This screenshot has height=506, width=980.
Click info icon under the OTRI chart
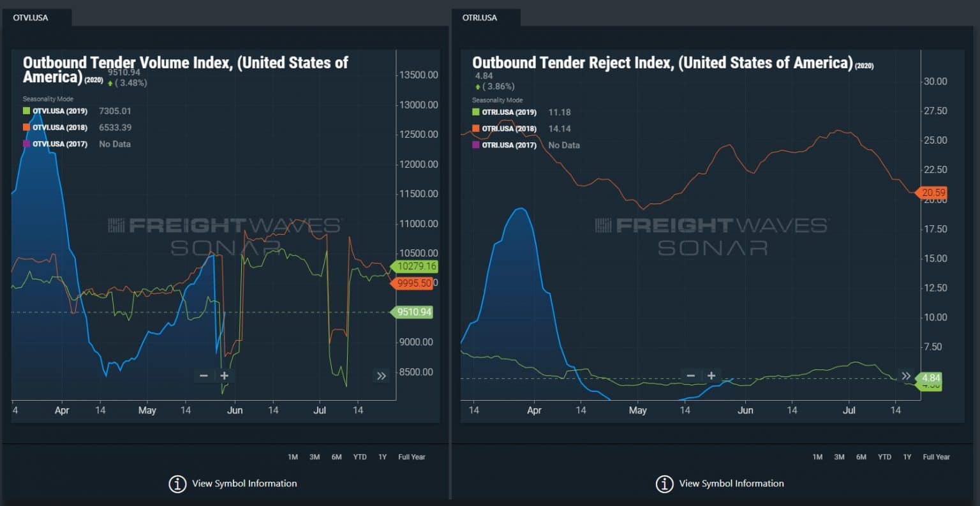[664, 484]
